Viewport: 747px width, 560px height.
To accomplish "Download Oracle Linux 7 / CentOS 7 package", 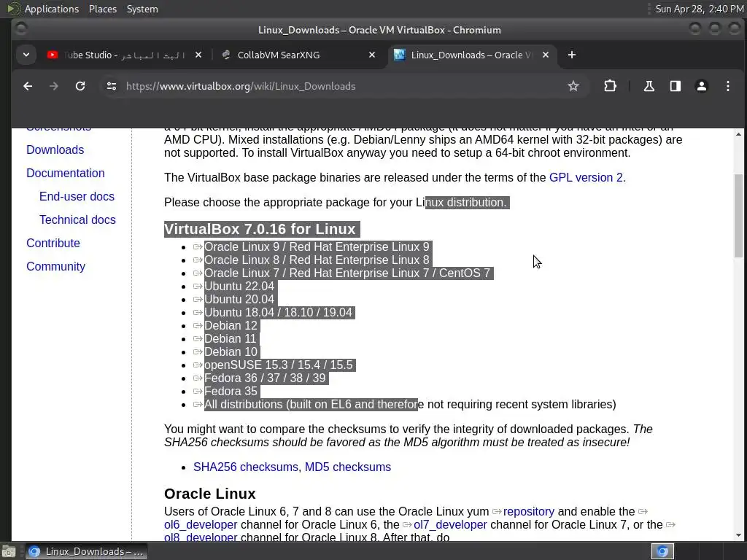I will [x=347, y=273].
